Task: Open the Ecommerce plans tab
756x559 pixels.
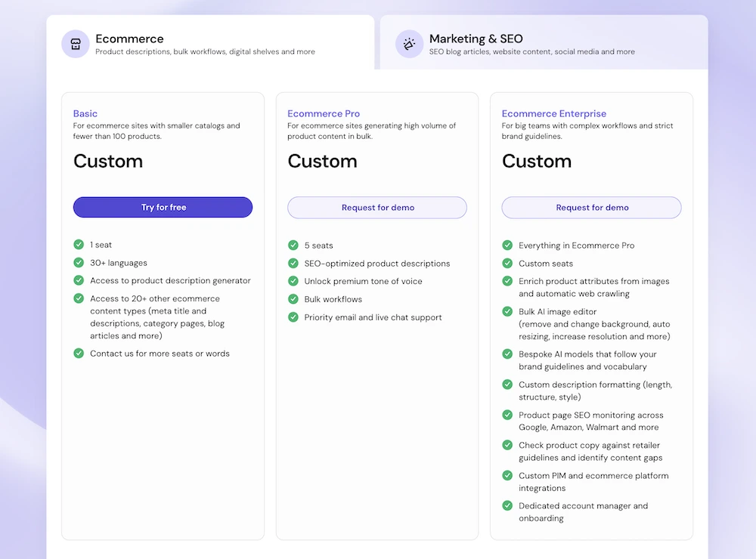Action: coord(210,42)
